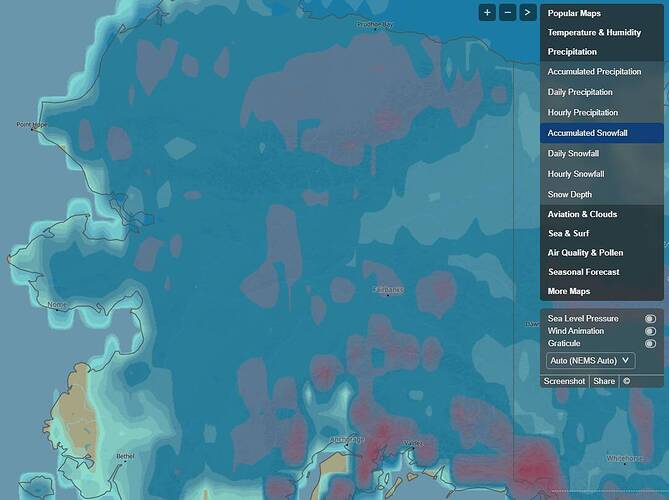Screen dimensions: 669x500
Task: Toggle Sea Level Pressure overlay
Action: click(x=650, y=319)
